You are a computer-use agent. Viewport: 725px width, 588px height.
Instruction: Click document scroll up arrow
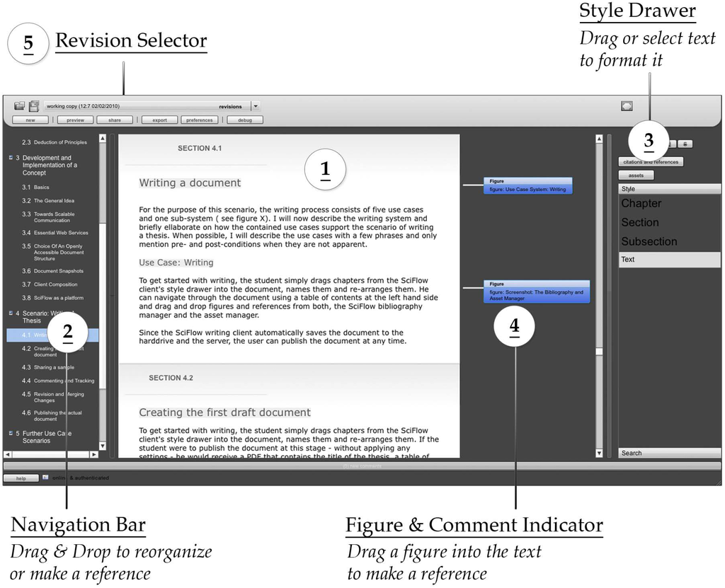[x=599, y=139]
